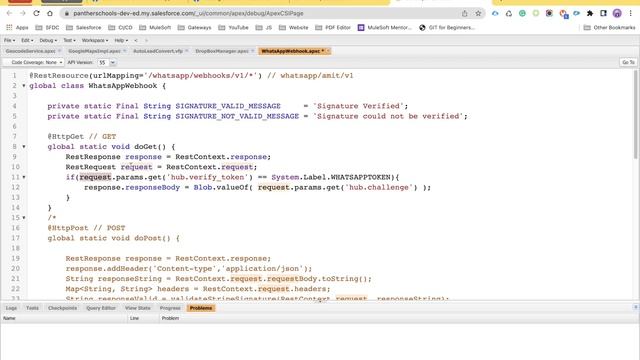Open the Apps grid shortcut
Viewport: 640px width, 360px height.
pos(17,28)
